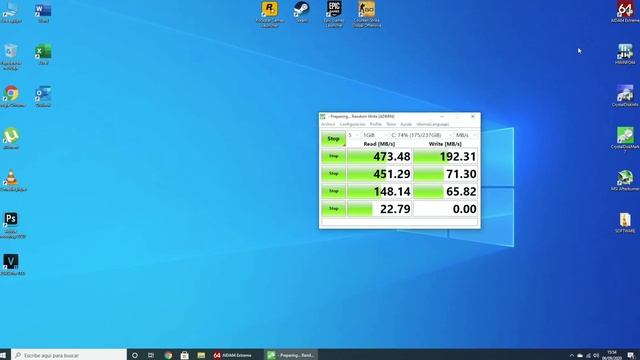Stop the test in the 148.14 row
The width and height of the screenshot is (640, 360).
[x=333, y=191]
